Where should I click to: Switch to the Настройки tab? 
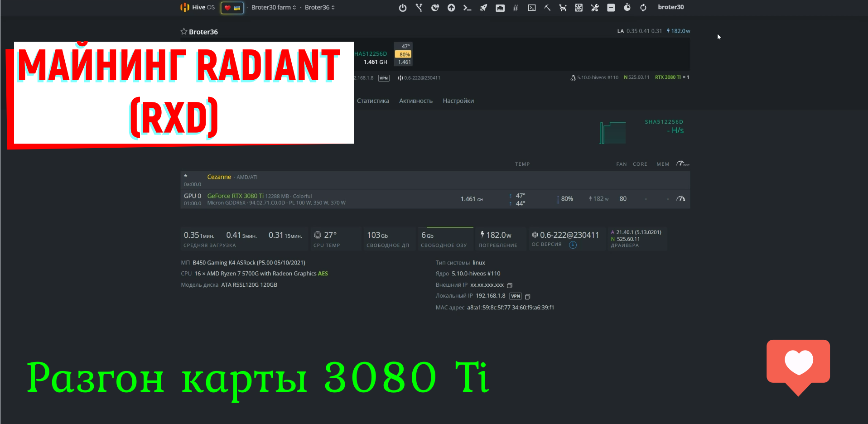pyautogui.click(x=458, y=101)
